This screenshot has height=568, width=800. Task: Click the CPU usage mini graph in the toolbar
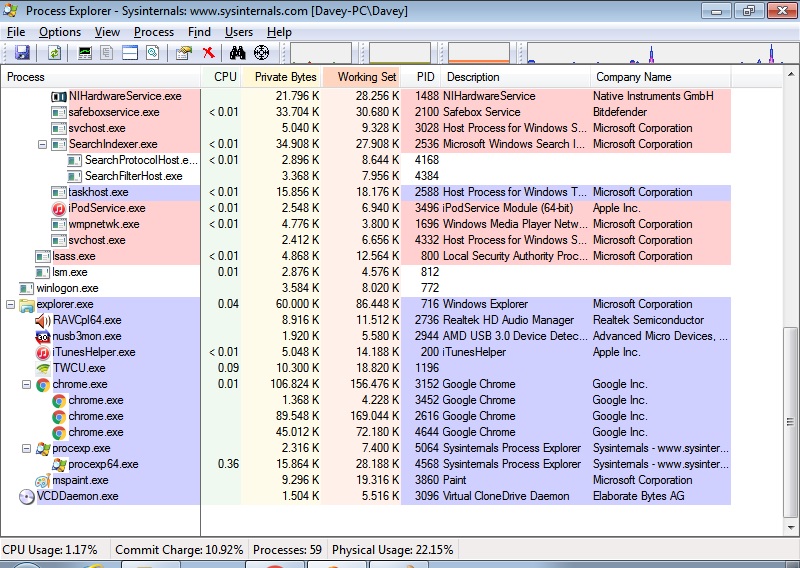(321, 53)
